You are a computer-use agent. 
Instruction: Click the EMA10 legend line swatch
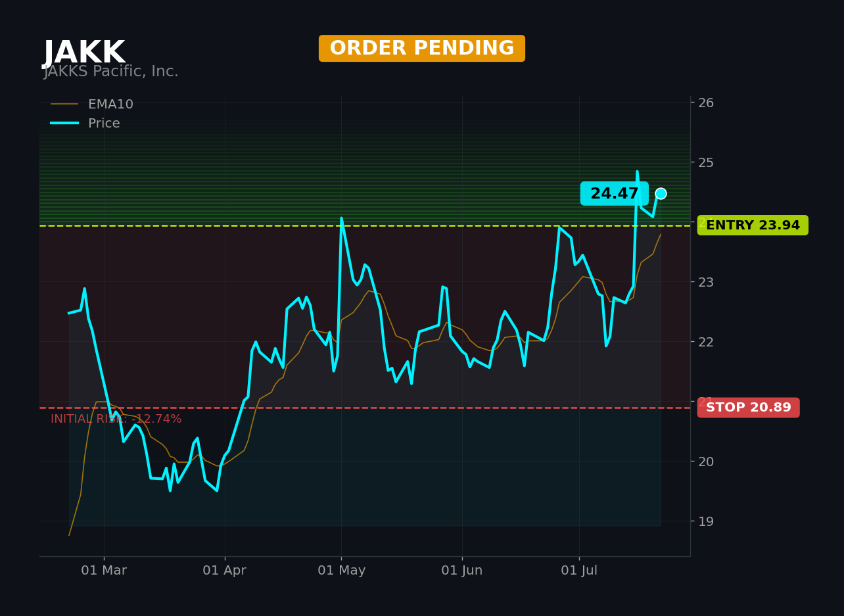64,105
